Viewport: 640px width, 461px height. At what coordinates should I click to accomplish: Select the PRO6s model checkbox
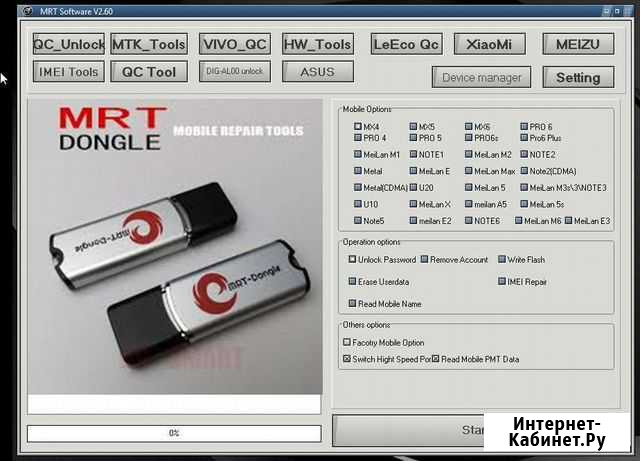[x=469, y=138]
